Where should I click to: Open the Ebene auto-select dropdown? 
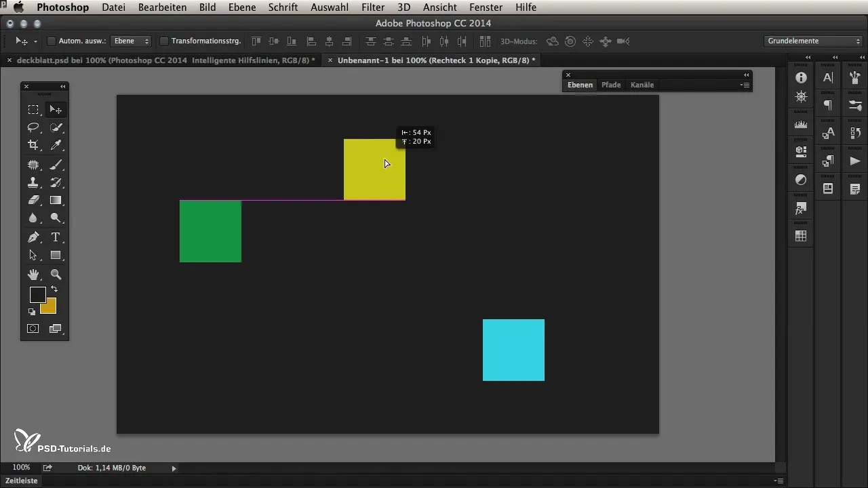coord(130,41)
